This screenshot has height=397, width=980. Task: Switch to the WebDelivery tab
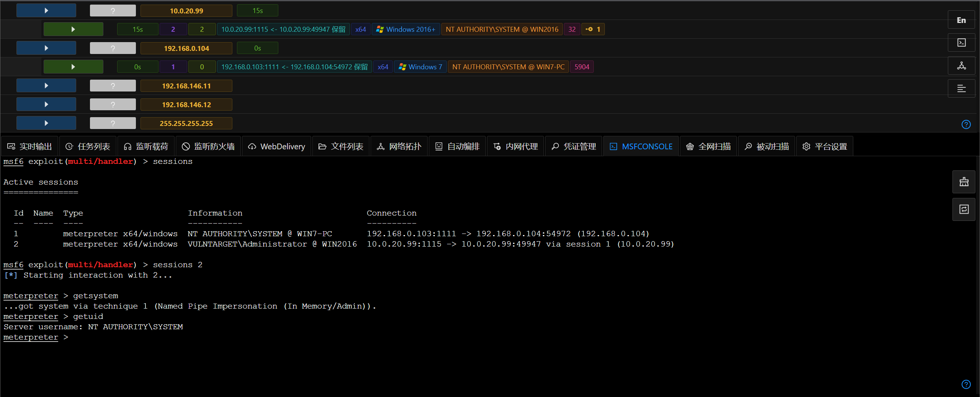click(277, 146)
